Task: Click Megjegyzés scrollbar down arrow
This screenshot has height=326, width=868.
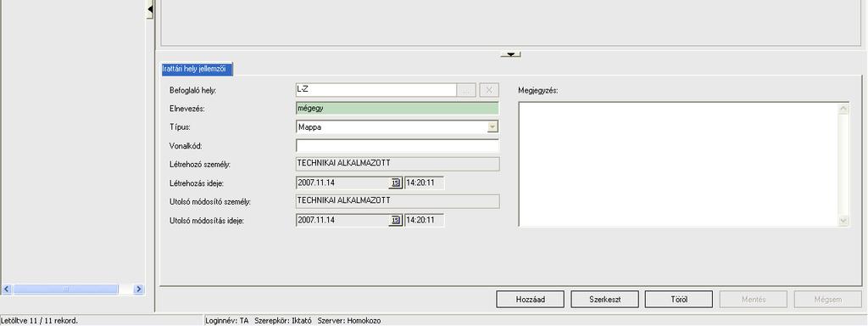Action: pos(843,220)
